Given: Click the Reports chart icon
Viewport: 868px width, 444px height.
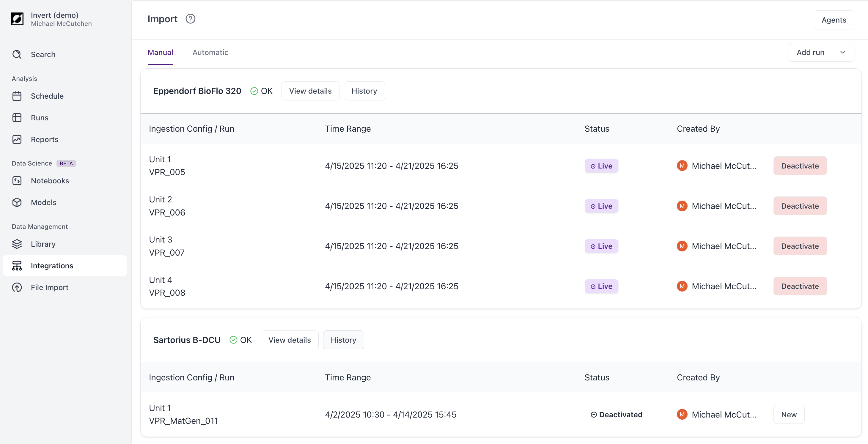Looking at the screenshot, I should point(17,139).
